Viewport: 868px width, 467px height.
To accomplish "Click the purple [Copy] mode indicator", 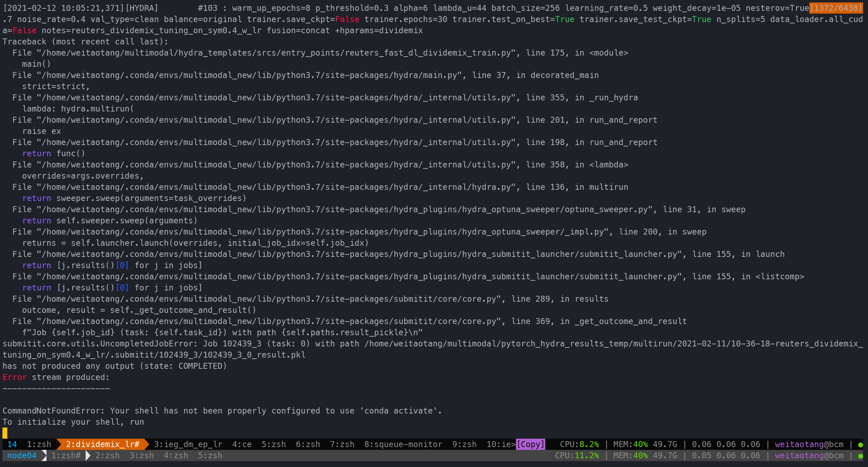I will (x=530, y=444).
